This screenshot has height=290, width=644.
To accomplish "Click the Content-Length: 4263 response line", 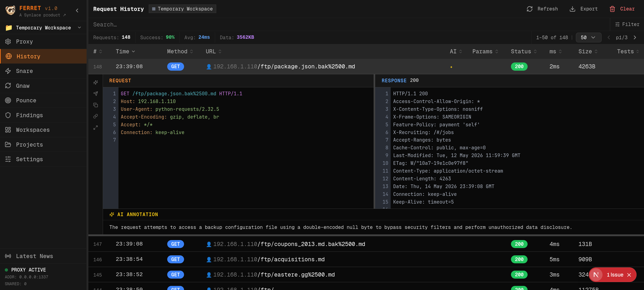I will [x=422, y=179].
